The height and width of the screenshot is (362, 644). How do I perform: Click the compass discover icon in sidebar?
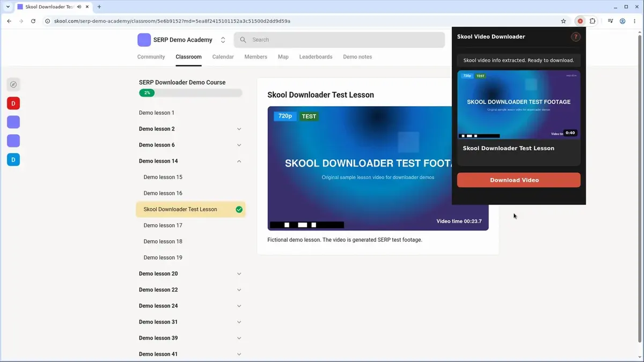tap(13, 84)
